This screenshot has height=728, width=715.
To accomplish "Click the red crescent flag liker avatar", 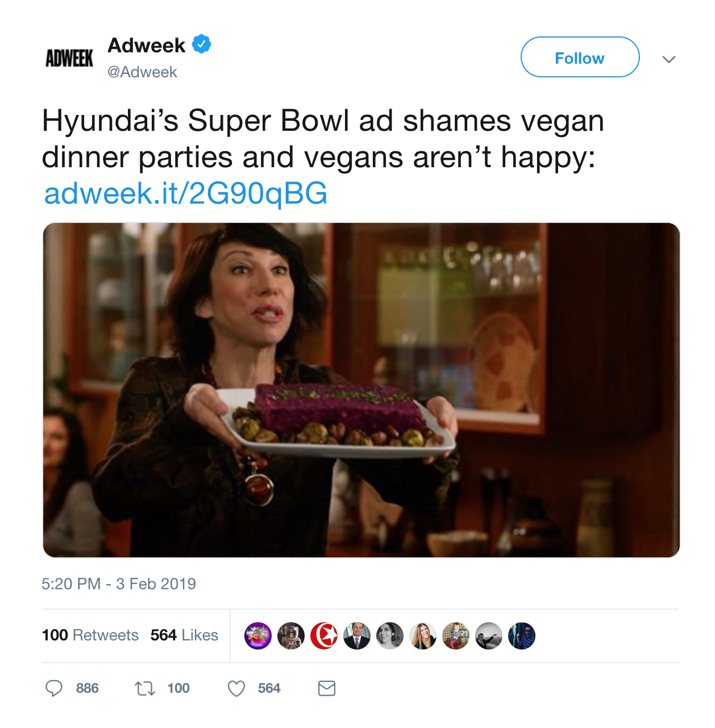I will [x=324, y=636].
